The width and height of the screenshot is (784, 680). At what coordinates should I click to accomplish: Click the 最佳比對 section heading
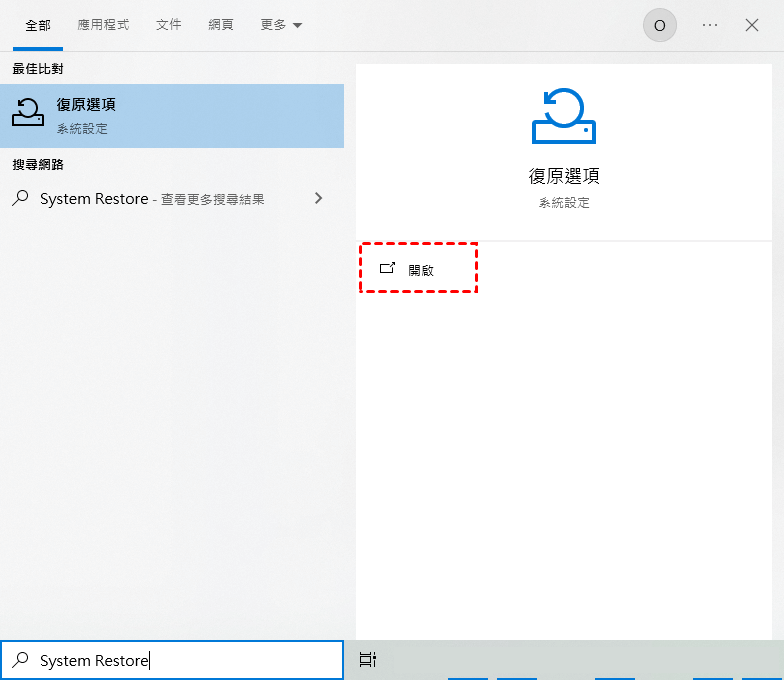(38, 68)
